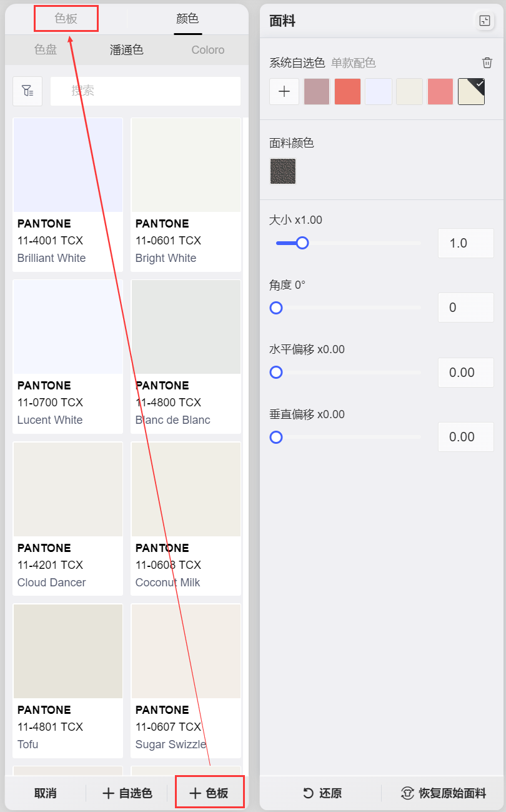
Task: Delete system colors with the trash icon
Action: coord(487,63)
